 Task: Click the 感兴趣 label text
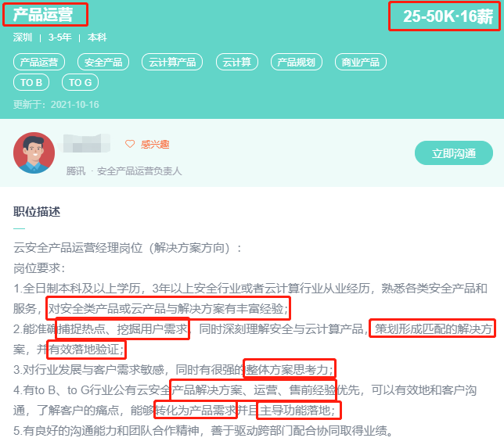click(x=155, y=144)
